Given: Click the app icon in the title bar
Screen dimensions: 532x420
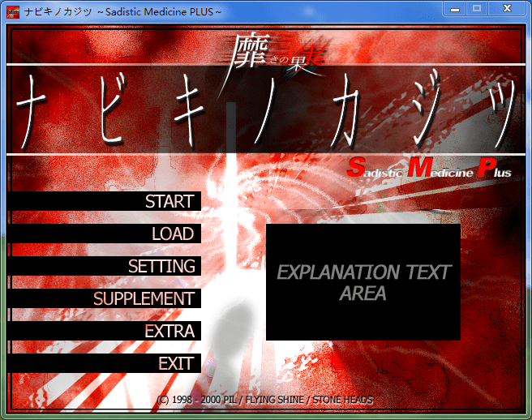Looking at the screenshot, I should (x=13, y=11).
